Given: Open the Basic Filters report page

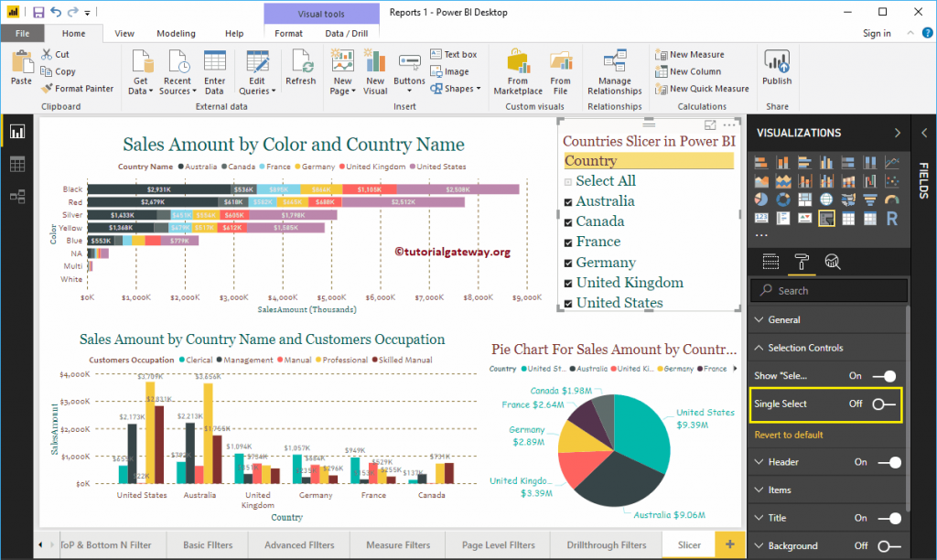Looking at the screenshot, I should tap(207, 544).
